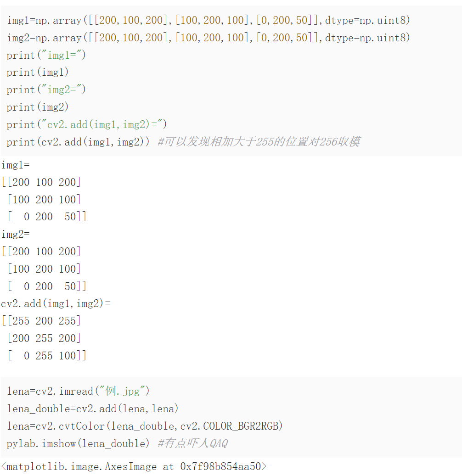Place cursor on lena_double=cv2.add(lena,lena) line

(93, 409)
